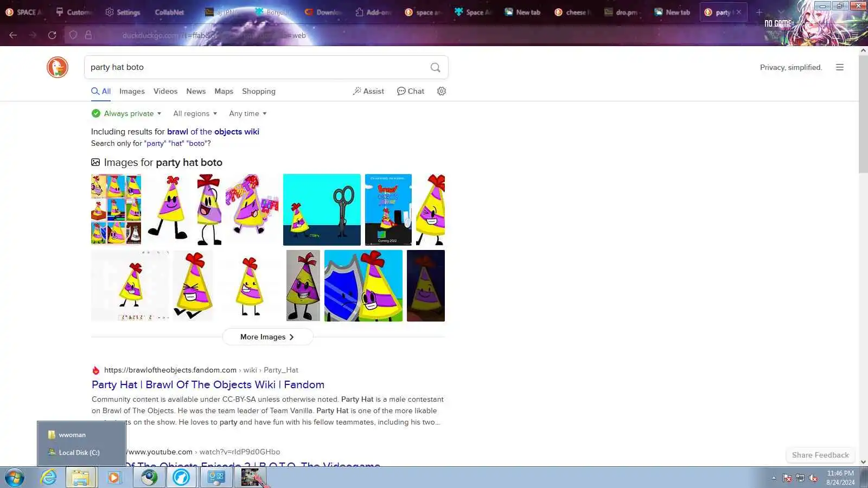The image size is (868, 488).
Task: Click the Share Feedback button
Action: [820, 455]
